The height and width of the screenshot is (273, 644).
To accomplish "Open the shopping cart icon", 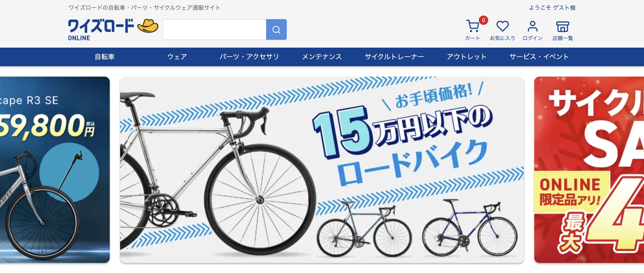I will click(472, 26).
